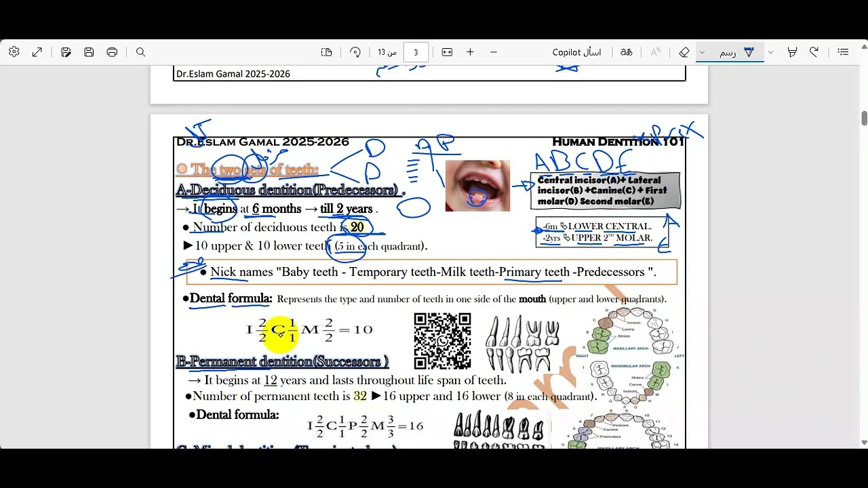Enter full screen with diagonal arrows icon
Image resolution: width=868 pixels, height=488 pixels.
tap(37, 52)
